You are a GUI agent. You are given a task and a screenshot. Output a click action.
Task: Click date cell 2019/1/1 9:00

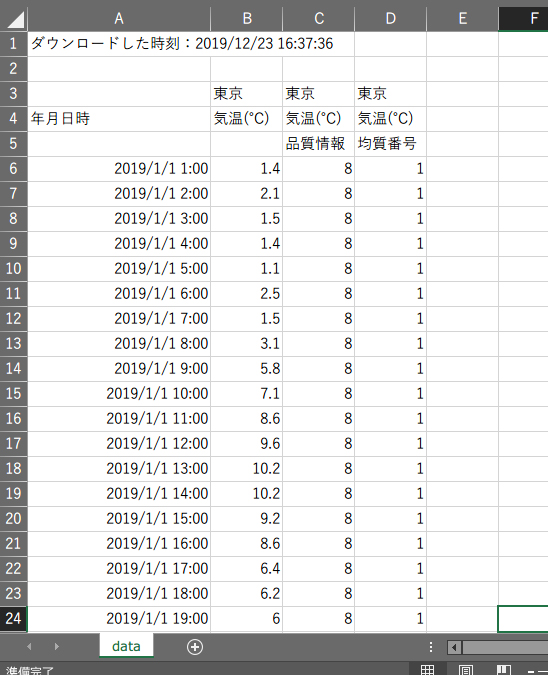pos(119,368)
